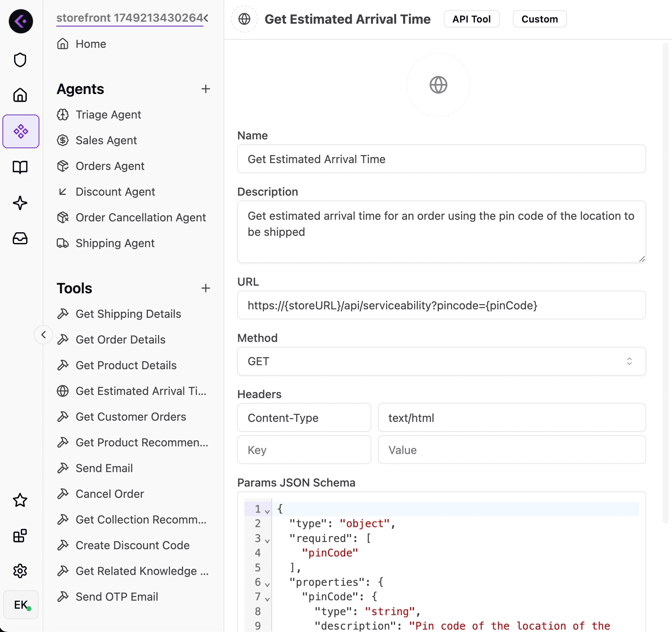Click the favorites star icon
The image size is (672, 632).
pos(20,500)
